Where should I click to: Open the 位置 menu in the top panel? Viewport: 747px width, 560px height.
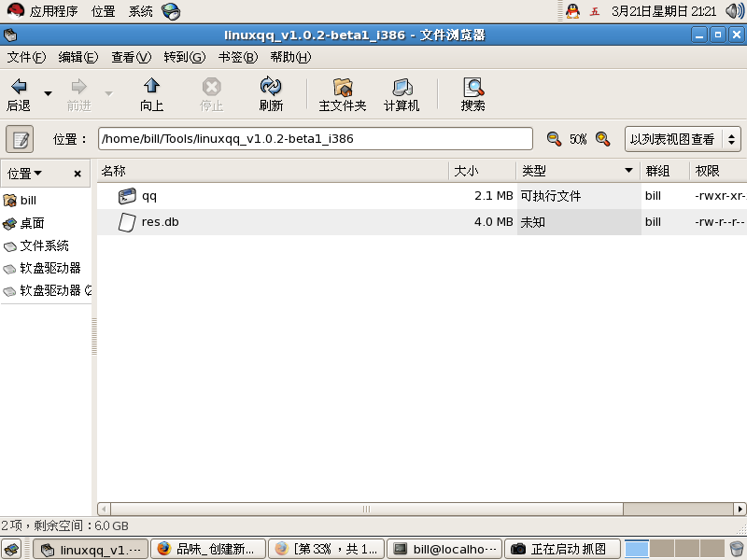click(104, 11)
